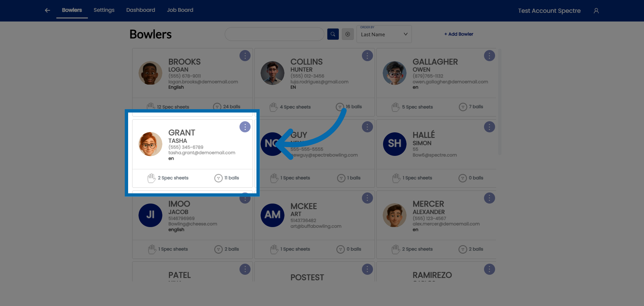Image resolution: width=644 pixels, height=306 pixels.
Task: Open Hallé 0 balls
Action: click(471, 178)
